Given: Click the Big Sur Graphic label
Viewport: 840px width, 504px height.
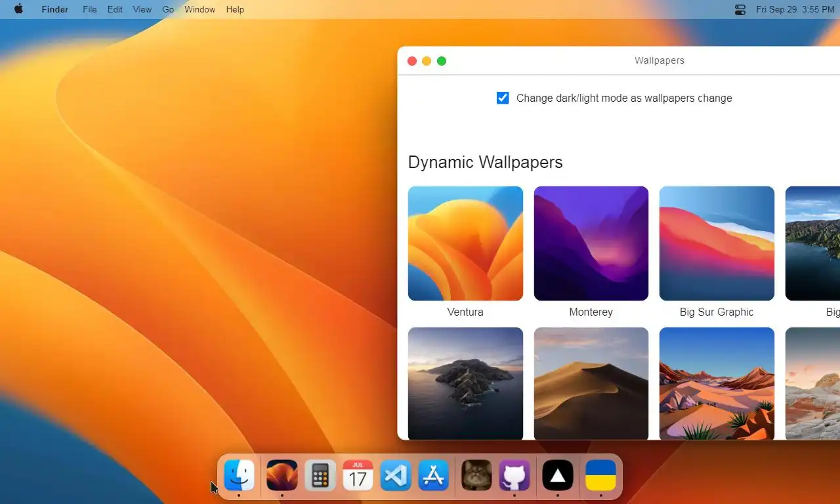Looking at the screenshot, I should click(717, 312).
